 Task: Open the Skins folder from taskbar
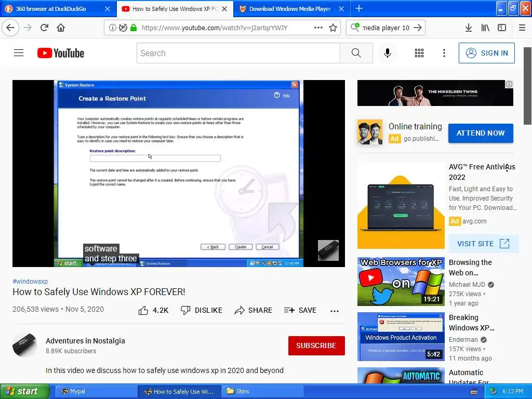(x=262, y=391)
